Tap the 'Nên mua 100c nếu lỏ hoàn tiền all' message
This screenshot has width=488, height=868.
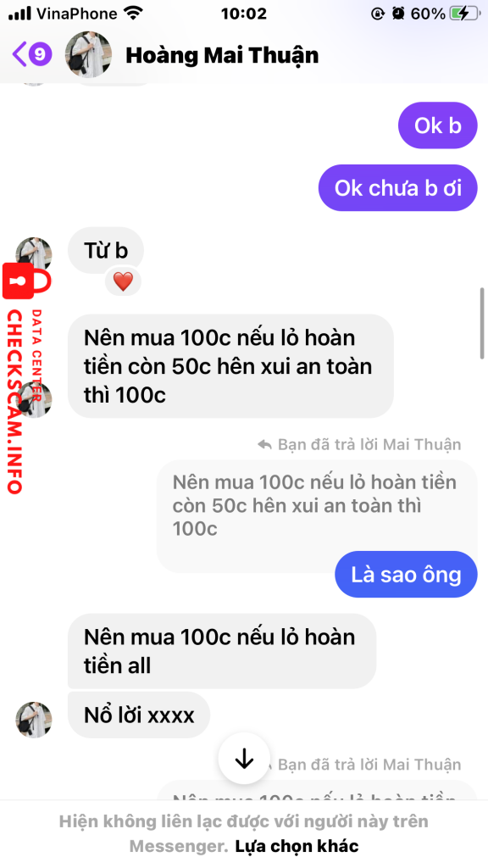pos(221,652)
